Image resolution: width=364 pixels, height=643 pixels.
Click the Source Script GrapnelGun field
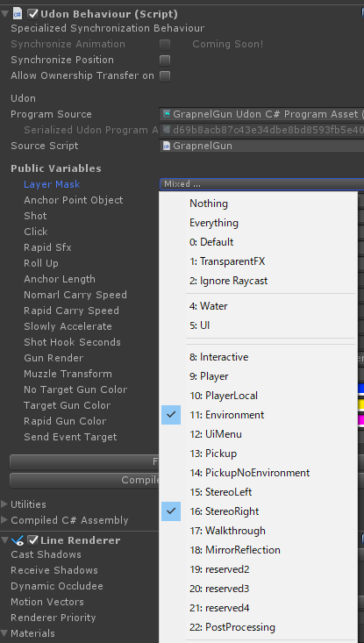261,146
